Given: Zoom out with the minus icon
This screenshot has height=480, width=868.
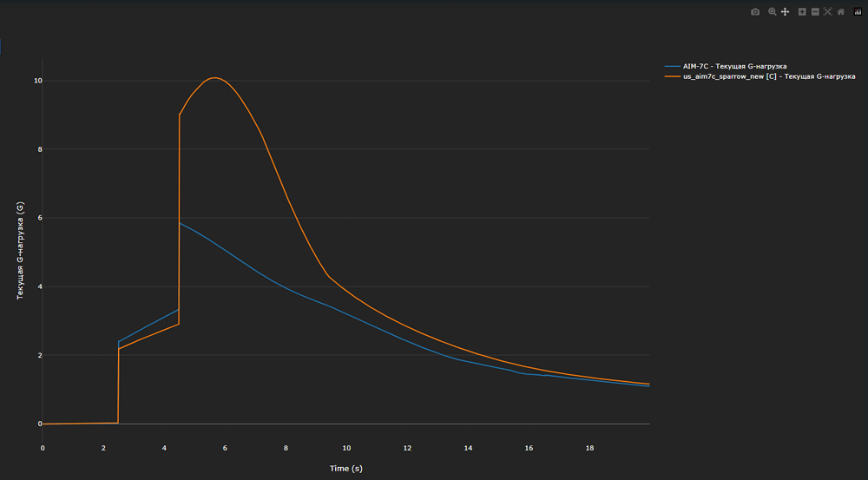Looking at the screenshot, I should click(815, 11).
